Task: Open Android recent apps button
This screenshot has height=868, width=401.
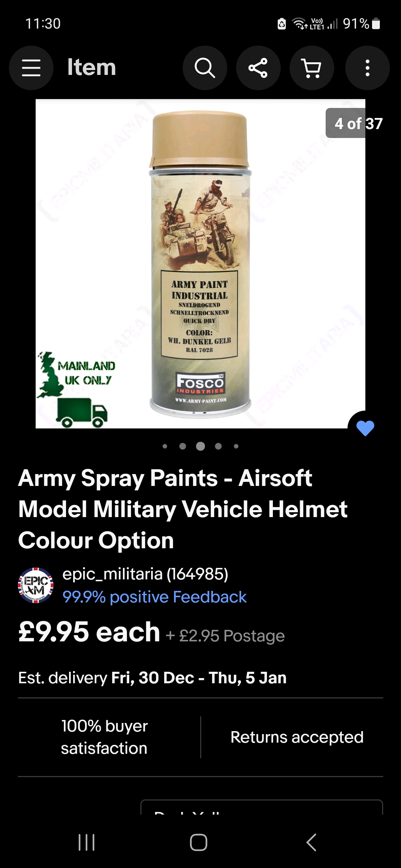Action: [x=87, y=842]
